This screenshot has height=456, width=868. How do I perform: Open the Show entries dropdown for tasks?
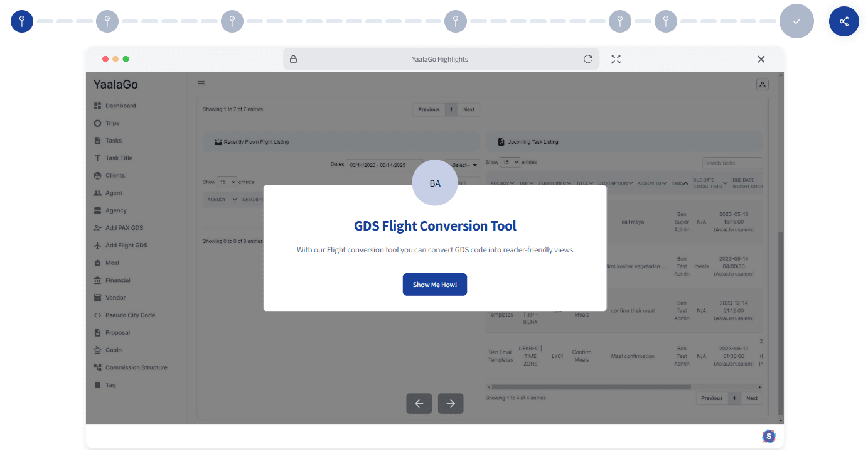coord(510,162)
